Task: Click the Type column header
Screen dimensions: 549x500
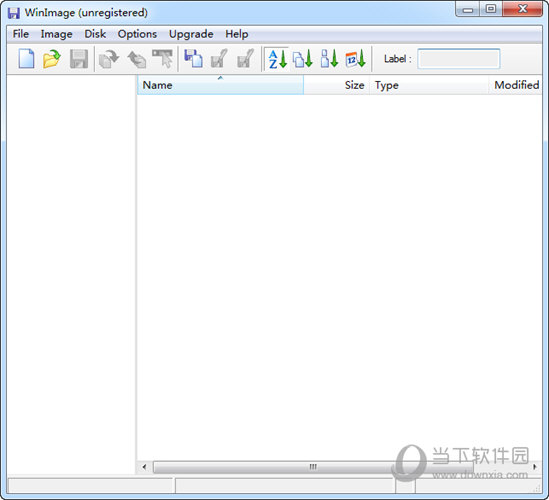Action: pos(429,85)
